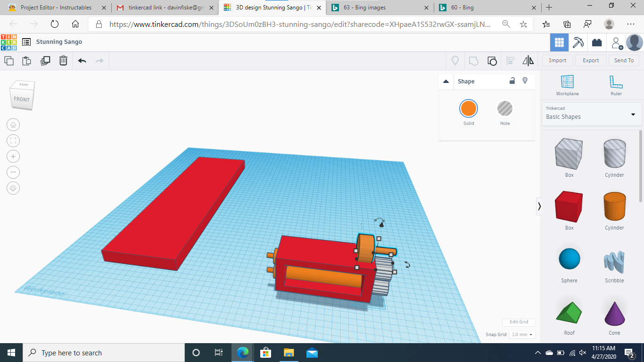
Task: Redo the last undone action
Action: (x=99, y=60)
